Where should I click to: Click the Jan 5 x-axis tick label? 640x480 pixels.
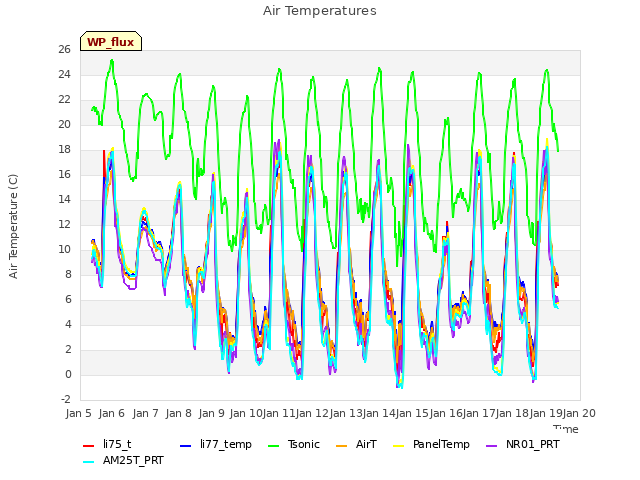pos(78,413)
